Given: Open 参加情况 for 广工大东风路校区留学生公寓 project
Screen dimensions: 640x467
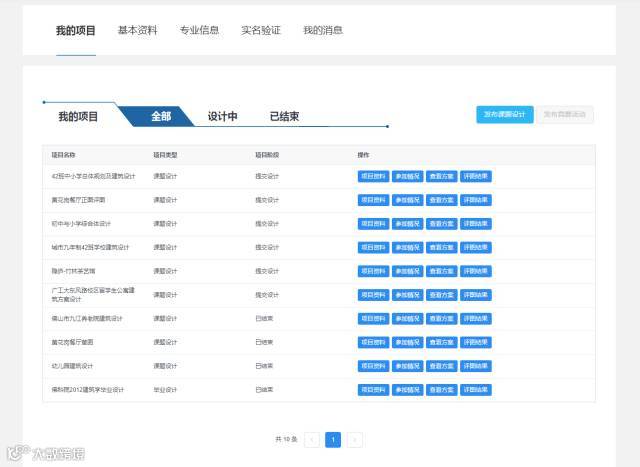Looking at the screenshot, I should 407,295.
